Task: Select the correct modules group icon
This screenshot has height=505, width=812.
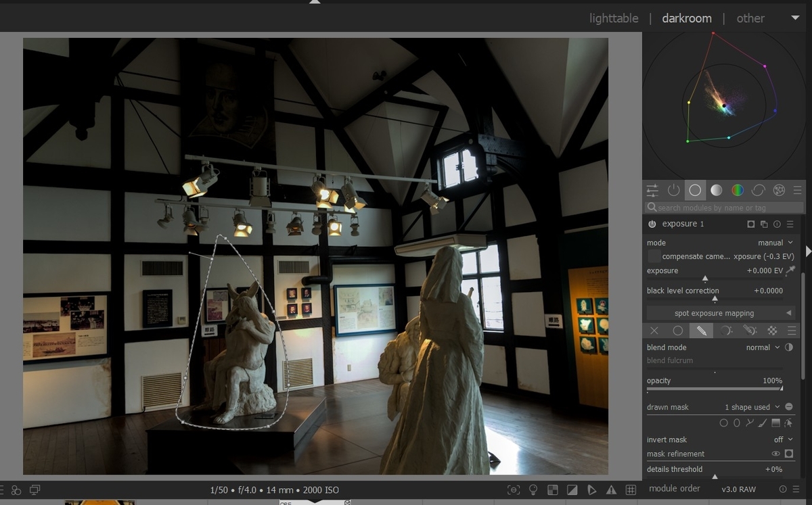Action: (759, 191)
